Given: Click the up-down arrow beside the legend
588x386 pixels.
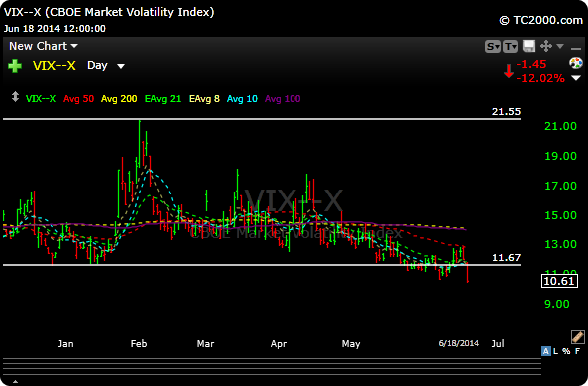Looking at the screenshot, I should pyautogui.click(x=15, y=97).
